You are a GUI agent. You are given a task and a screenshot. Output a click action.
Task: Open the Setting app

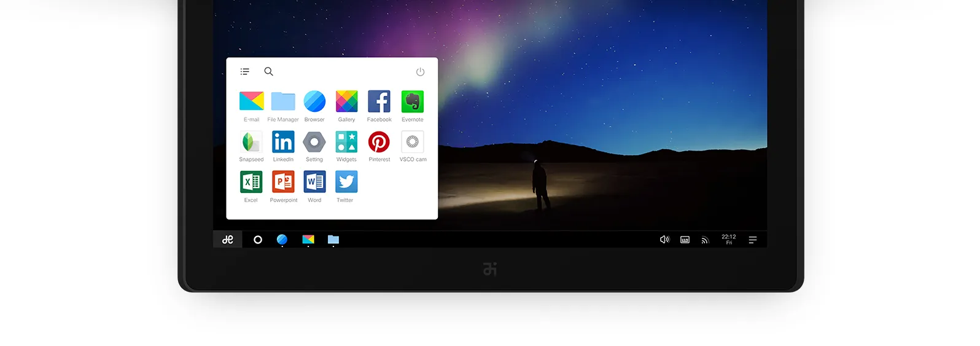tap(314, 142)
